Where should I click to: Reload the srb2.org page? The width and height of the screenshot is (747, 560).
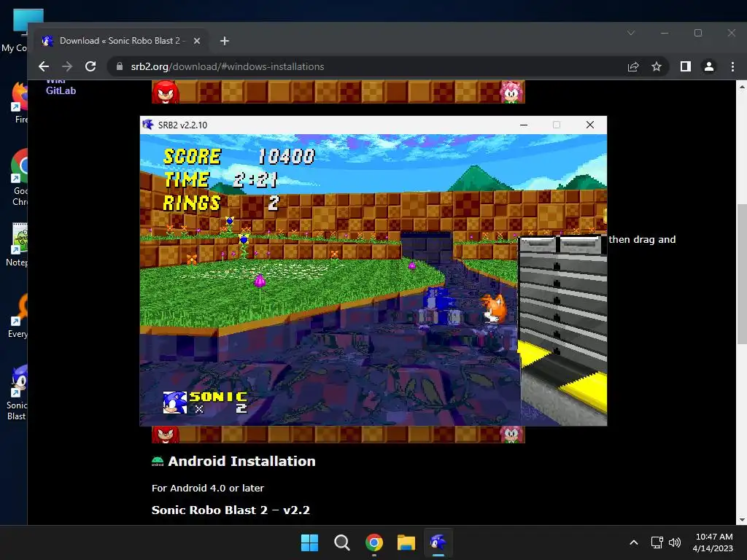[90, 66]
